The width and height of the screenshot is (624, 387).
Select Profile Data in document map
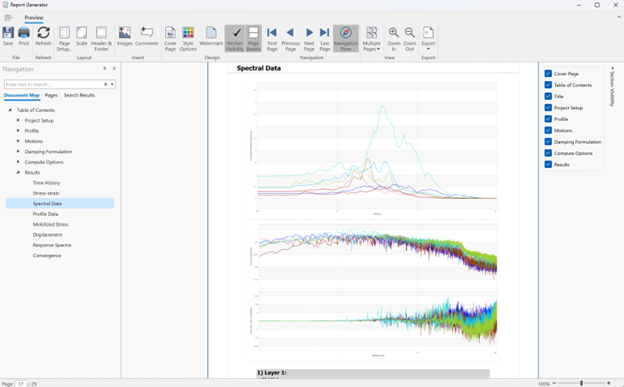tap(45, 214)
